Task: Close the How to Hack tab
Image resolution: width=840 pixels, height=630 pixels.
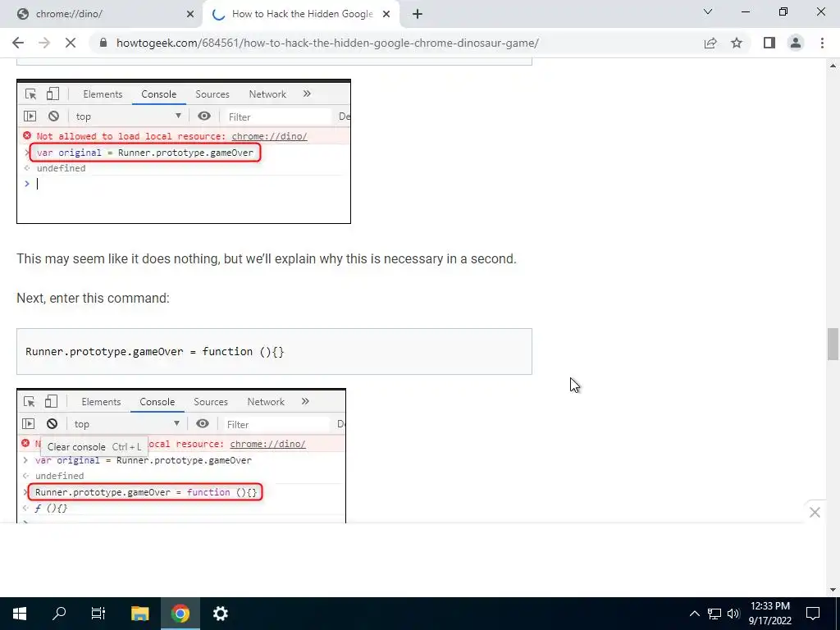Action: [x=386, y=15]
